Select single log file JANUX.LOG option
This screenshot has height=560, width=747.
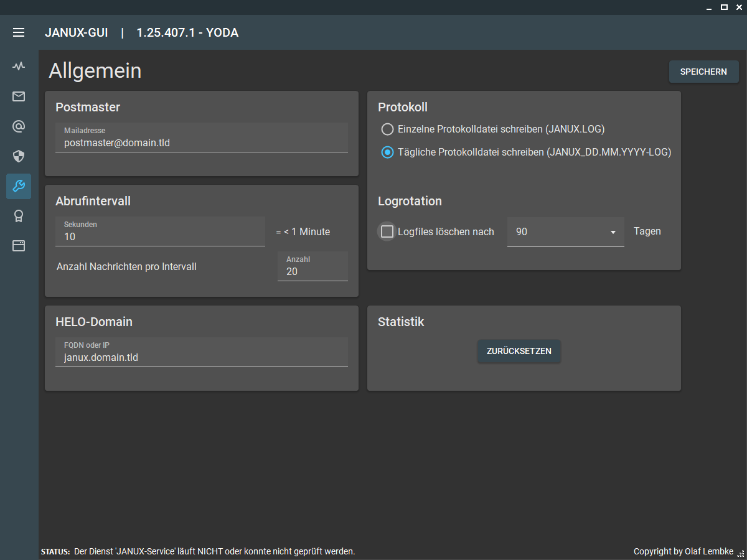[387, 129]
